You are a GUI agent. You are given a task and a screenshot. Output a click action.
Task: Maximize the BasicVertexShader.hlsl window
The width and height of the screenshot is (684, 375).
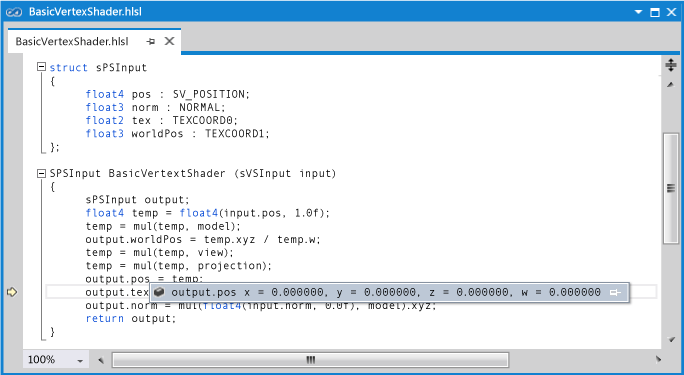[655, 12]
